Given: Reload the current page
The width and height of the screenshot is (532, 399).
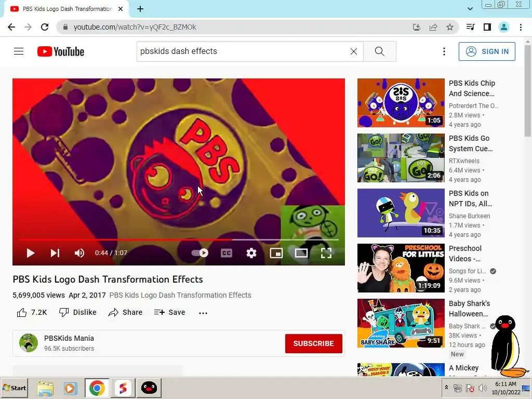Looking at the screenshot, I should [x=45, y=27].
